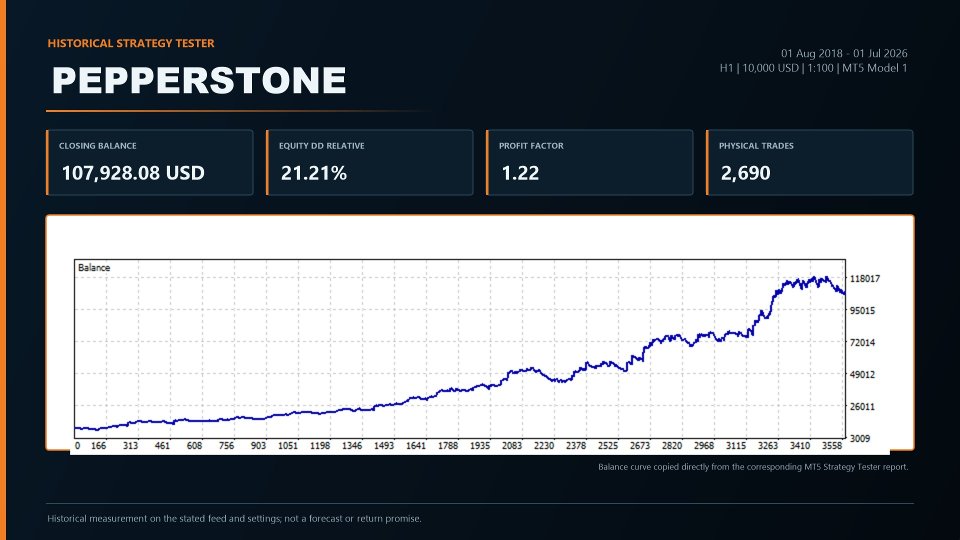This screenshot has width=960, height=540.
Task: Click the y-axis value 26011
Action: pyautogui.click(x=862, y=406)
